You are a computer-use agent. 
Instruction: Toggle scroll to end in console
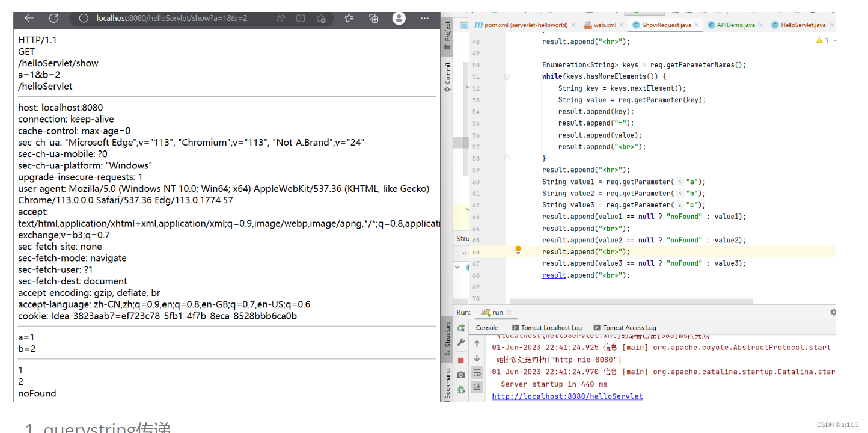click(477, 387)
